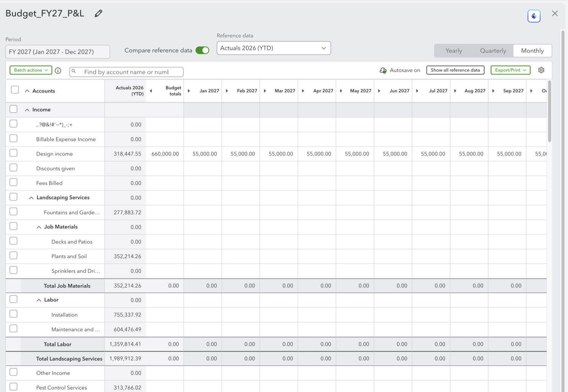The width and height of the screenshot is (568, 392).
Task: Switch to Yearly view
Action: click(x=454, y=51)
